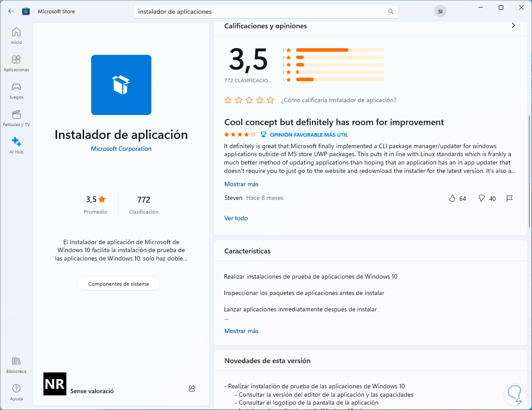This screenshot has height=410, width=532.
Task: Open the Juegos section
Action: click(16, 91)
